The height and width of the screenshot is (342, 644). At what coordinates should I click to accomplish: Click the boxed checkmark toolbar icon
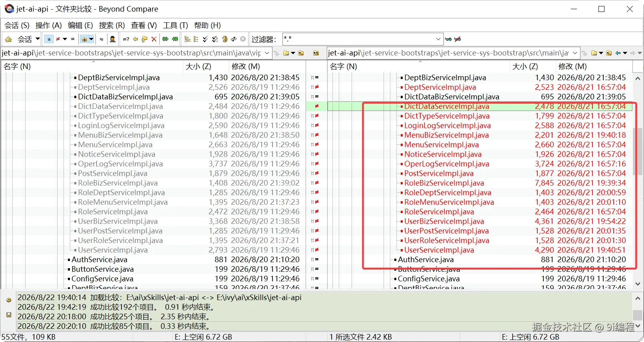click(x=215, y=39)
